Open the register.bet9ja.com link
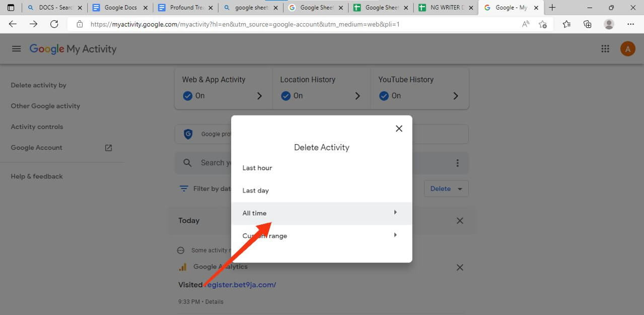The image size is (644, 315). [x=241, y=284]
